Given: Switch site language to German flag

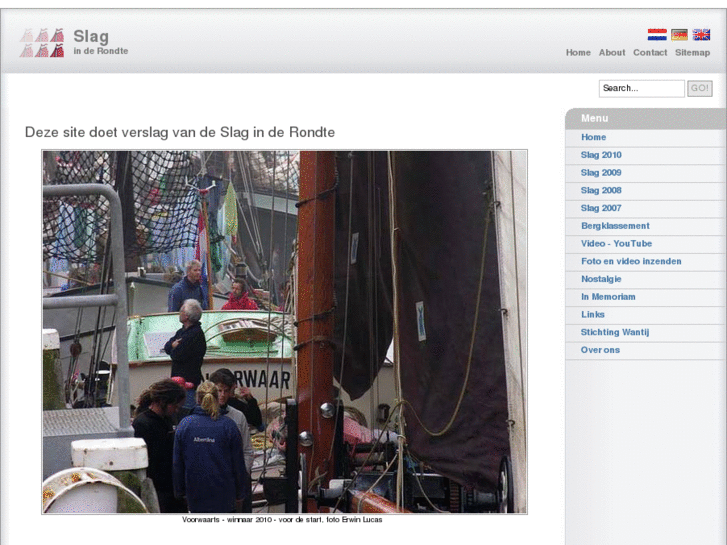Looking at the screenshot, I should point(679,35).
